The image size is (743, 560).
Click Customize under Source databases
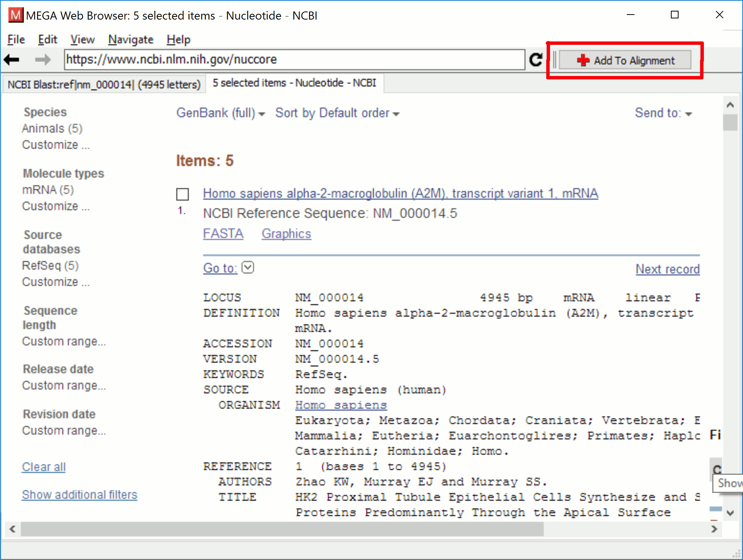point(56,282)
